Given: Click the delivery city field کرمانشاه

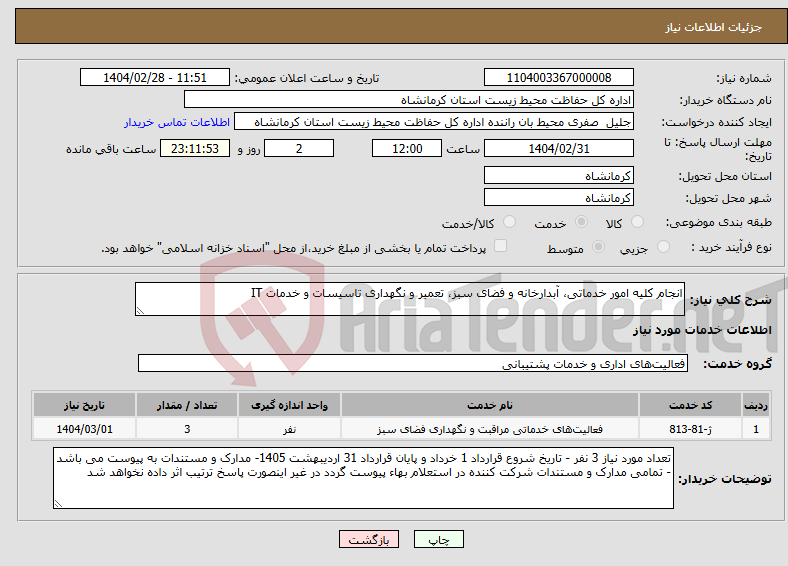Looking at the screenshot, I should [558, 198].
